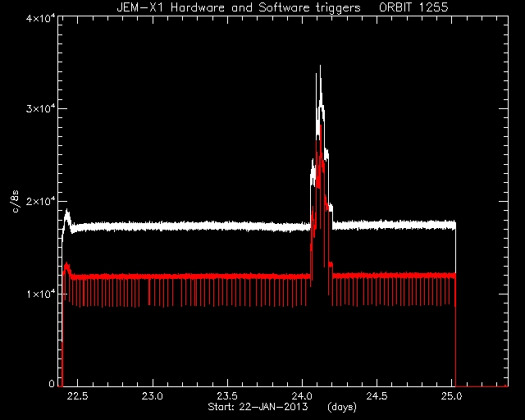Click the 4×10⁴ y-axis label
The height and width of the screenshot is (420, 525).
point(40,17)
